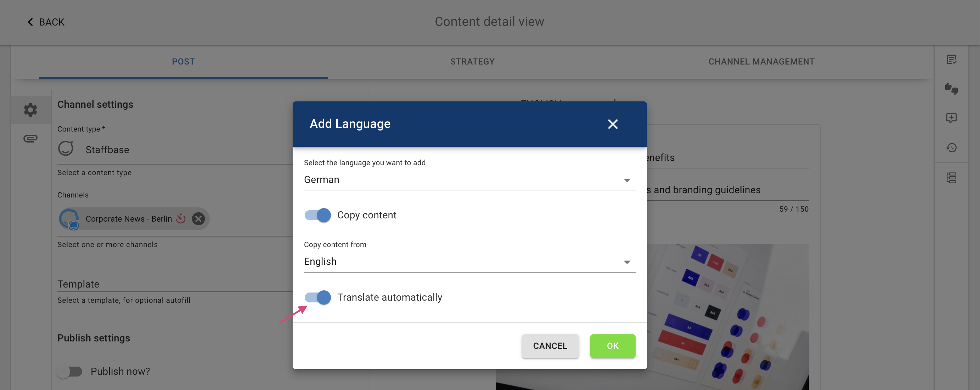Screen dimensions: 980x390
Task: Open the Staffbase content type dropdown
Action: tap(175, 149)
